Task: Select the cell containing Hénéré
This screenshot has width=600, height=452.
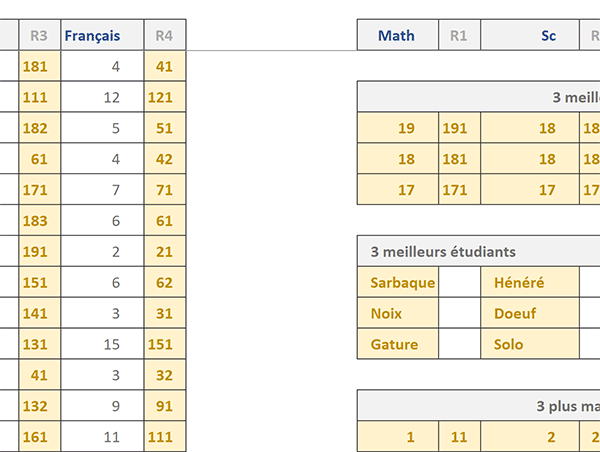Action: (530, 282)
